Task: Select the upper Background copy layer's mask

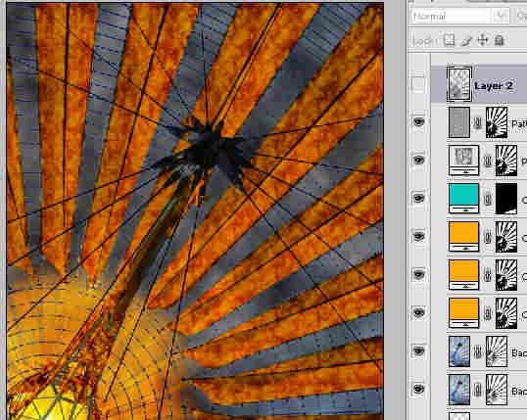Action: [x=497, y=351]
